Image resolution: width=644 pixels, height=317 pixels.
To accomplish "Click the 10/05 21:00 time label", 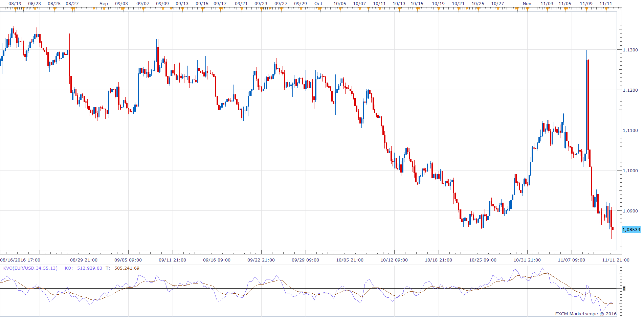I will 350,260.
